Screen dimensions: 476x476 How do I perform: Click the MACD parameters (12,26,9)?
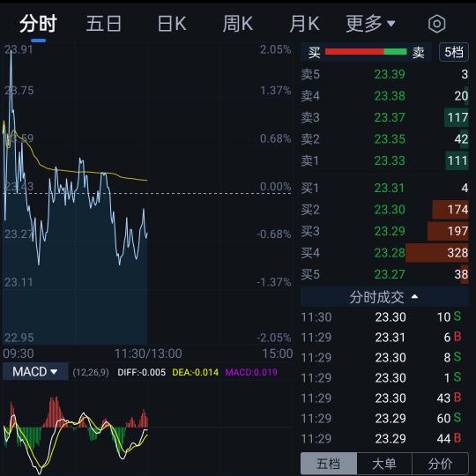point(91,372)
